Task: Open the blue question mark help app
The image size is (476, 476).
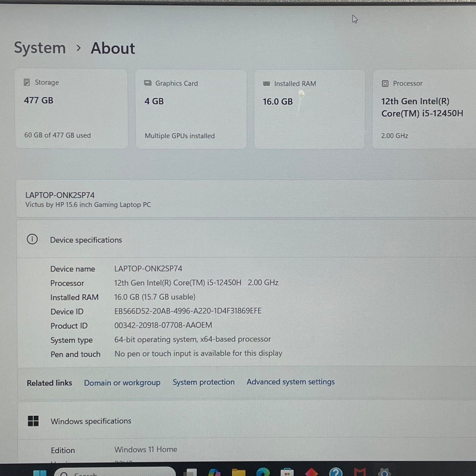Action: pyautogui.click(x=336, y=472)
